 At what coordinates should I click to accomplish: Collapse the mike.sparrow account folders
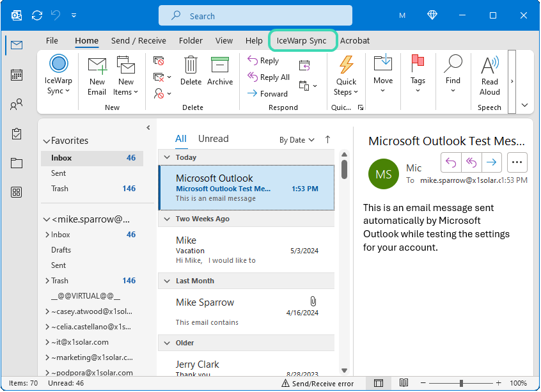coord(47,219)
